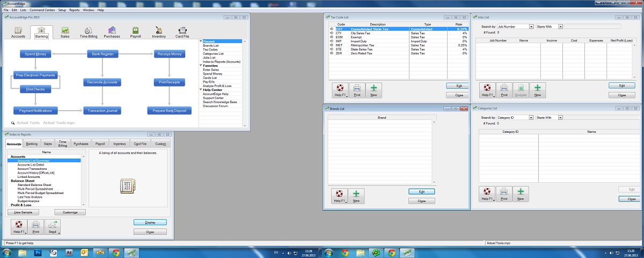Image resolution: width=644 pixels, height=258 pixels.
Task: Open the Lists menu
Action: pos(23,10)
